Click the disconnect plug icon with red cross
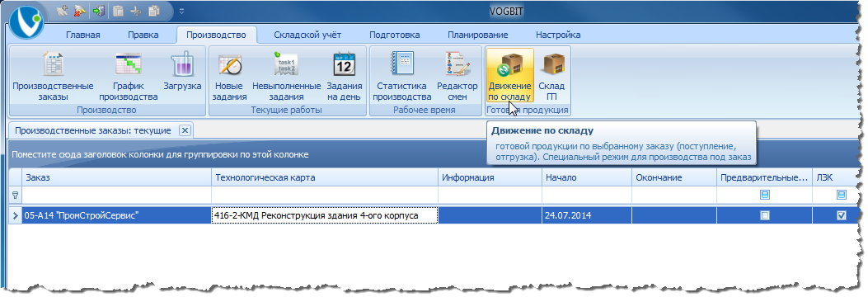868x297 pixels. click(x=80, y=11)
